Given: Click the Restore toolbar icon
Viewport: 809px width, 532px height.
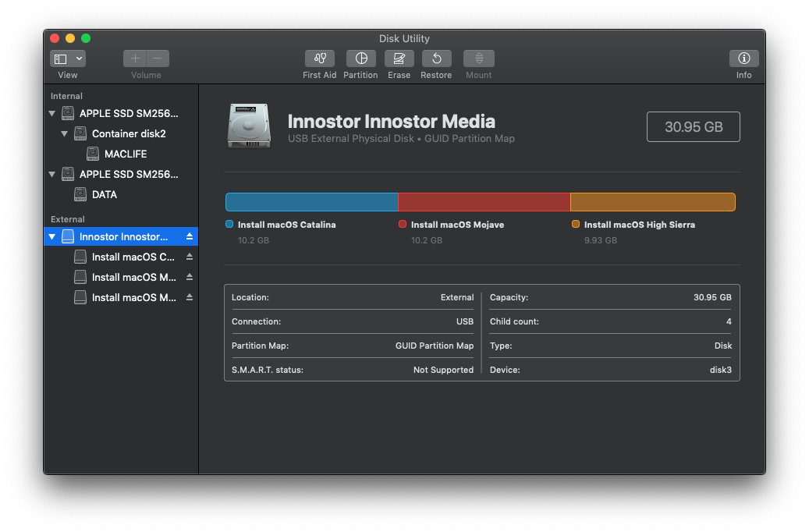Looking at the screenshot, I should pos(436,59).
